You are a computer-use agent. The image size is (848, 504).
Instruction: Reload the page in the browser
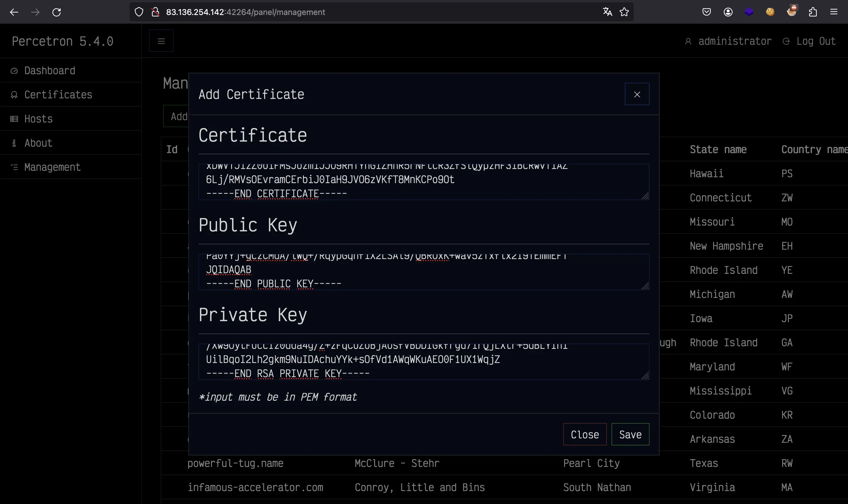pos(56,12)
